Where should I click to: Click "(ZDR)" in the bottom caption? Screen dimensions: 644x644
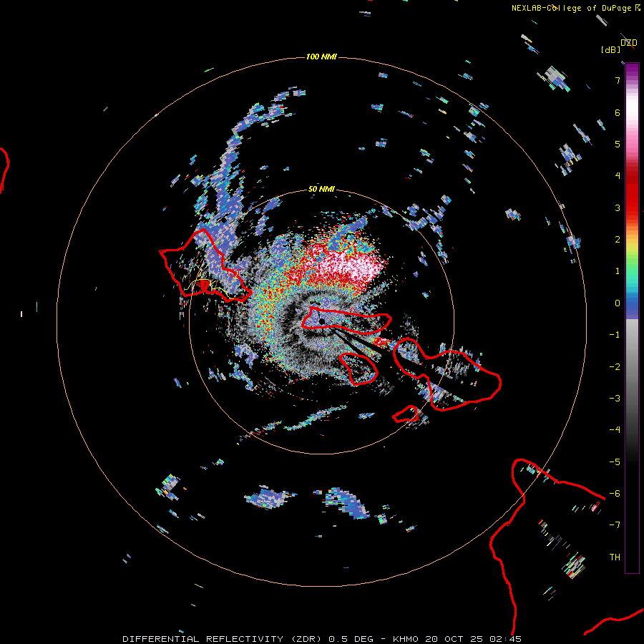(306, 639)
